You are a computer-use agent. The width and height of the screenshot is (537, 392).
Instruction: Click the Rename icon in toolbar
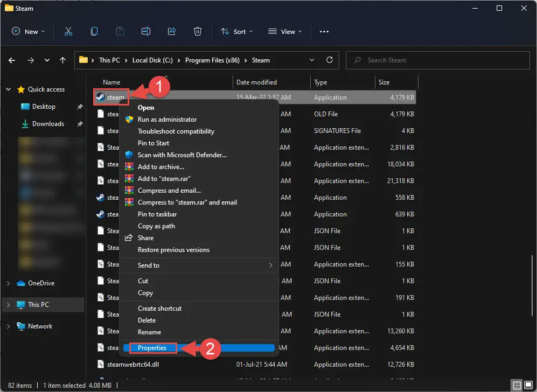point(146,31)
